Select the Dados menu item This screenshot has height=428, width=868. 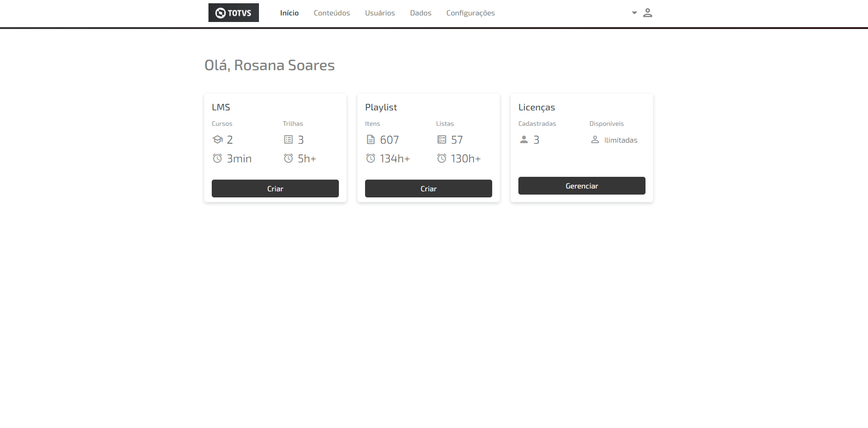coord(421,13)
